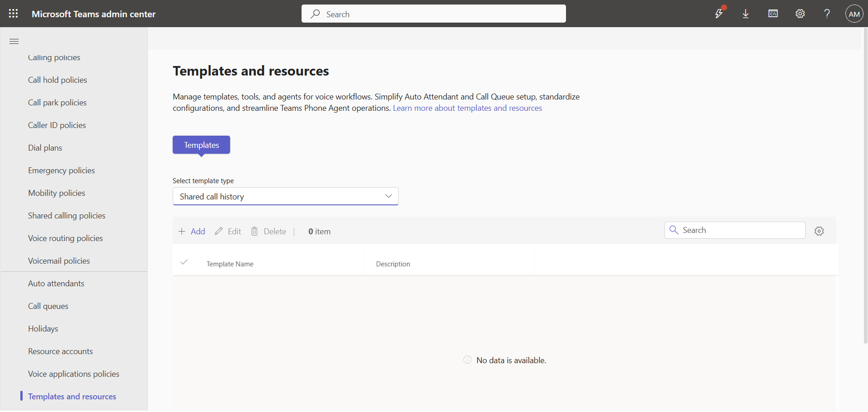
Task: Focus the table Search field
Action: click(735, 230)
